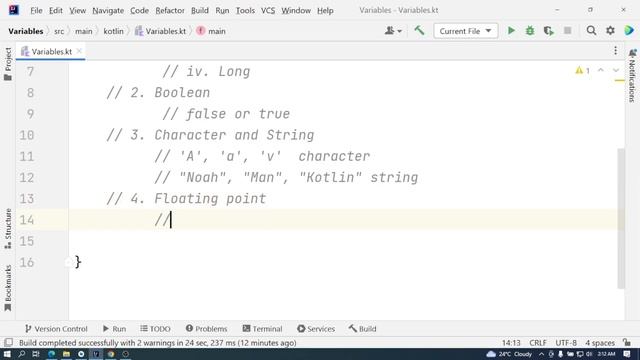Jump to previous highlighted error arrow
Image resolution: width=640 pixels, height=360 pixels.
[x=601, y=71]
